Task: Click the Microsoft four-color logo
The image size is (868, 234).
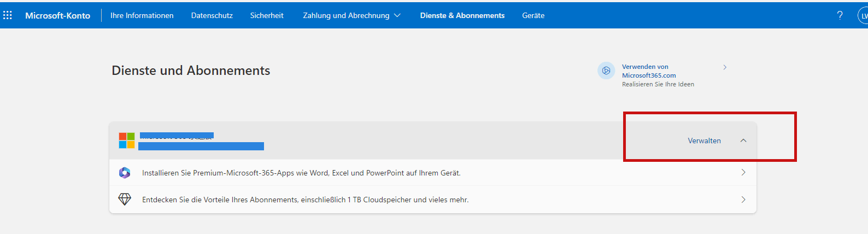Action: tap(127, 141)
